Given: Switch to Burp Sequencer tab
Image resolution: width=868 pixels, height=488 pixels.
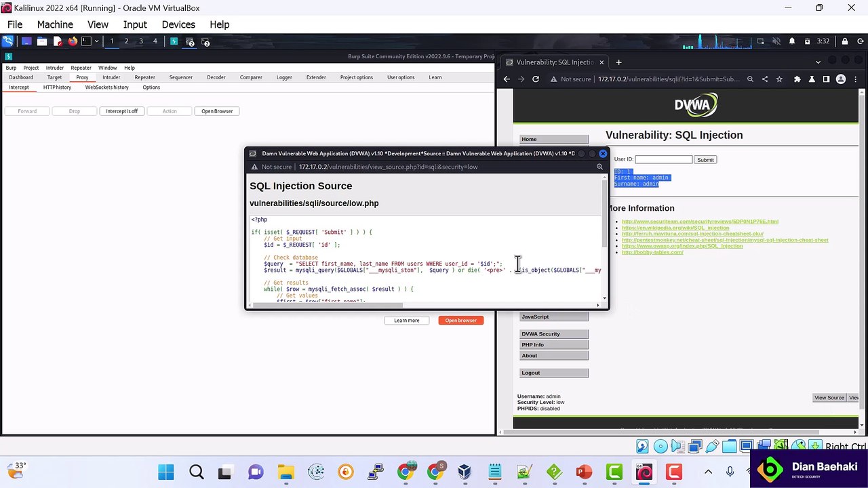Looking at the screenshot, I should (x=181, y=77).
